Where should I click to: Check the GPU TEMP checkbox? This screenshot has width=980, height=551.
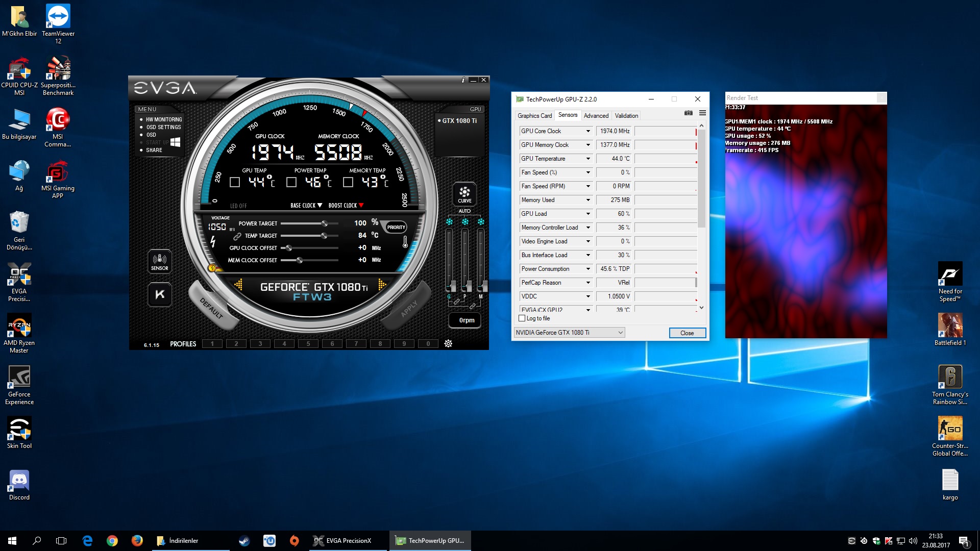[235, 182]
